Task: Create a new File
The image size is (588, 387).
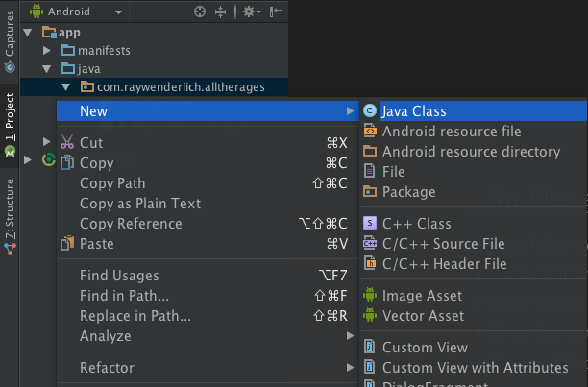Action: pyautogui.click(x=474, y=172)
